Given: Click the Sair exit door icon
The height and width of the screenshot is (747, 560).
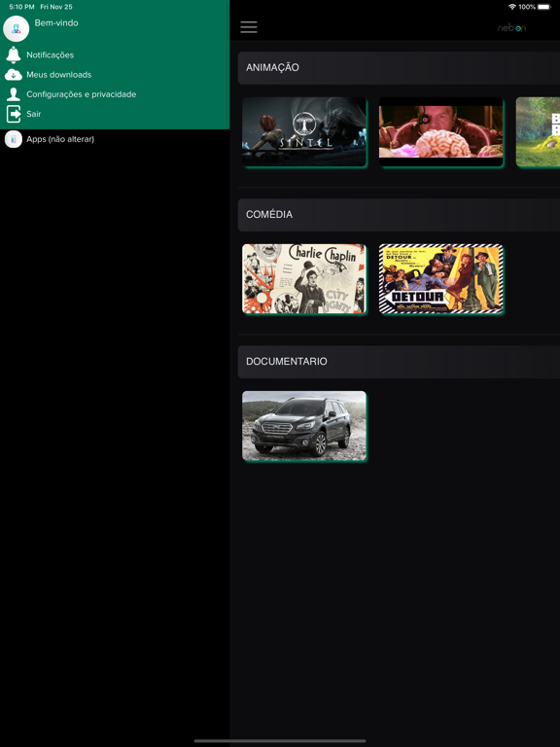Looking at the screenshot, I should (x=14, y=114).
